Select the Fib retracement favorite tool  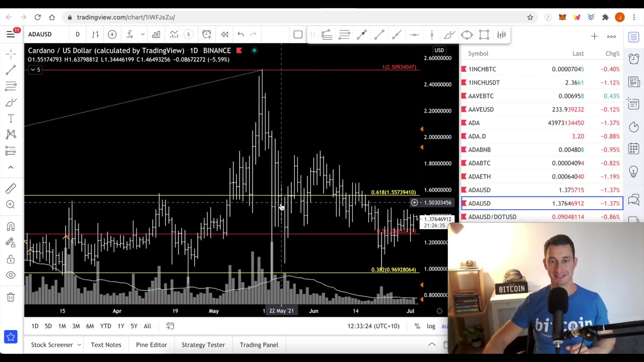[327, 35]
